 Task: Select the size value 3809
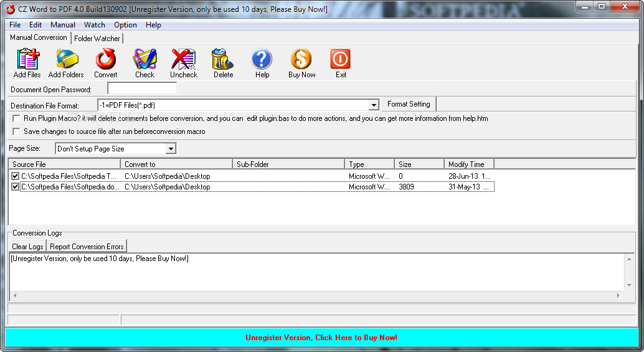click(406, 186)
